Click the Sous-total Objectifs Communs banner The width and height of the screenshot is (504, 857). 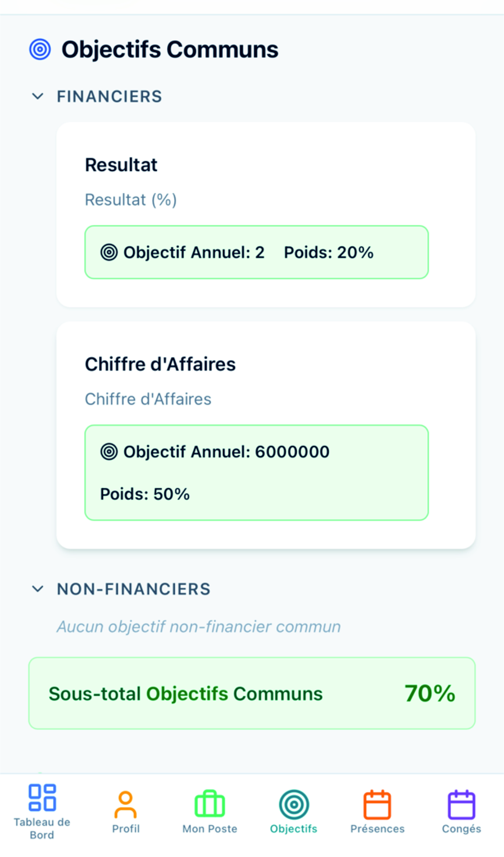point(252,693)
